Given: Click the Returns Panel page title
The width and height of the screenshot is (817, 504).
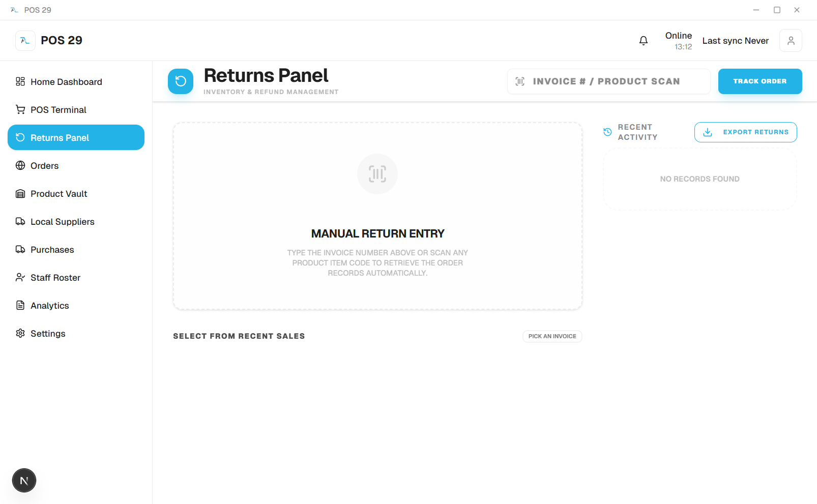Looking at the screenshot, I should (266, 75).
